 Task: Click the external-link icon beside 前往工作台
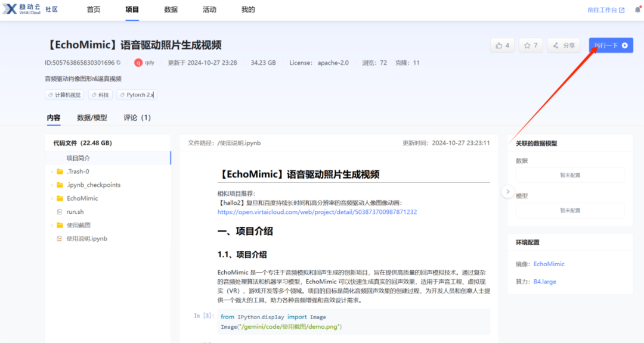622,10
